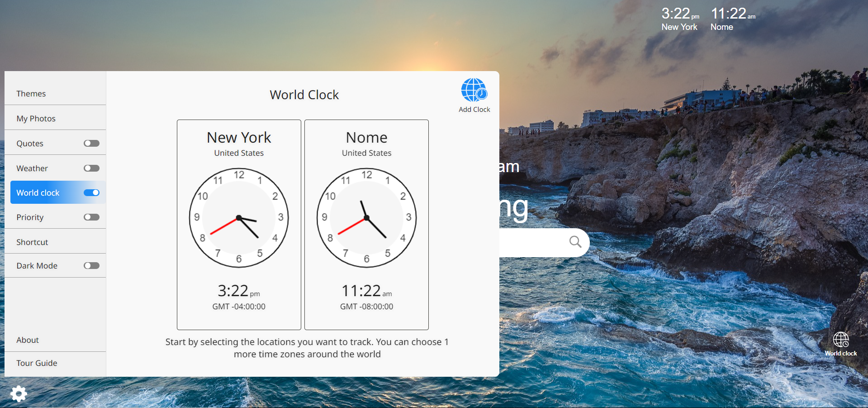
Task: Click the Add Clock globe icon
Action: click(x=474, y=90)
